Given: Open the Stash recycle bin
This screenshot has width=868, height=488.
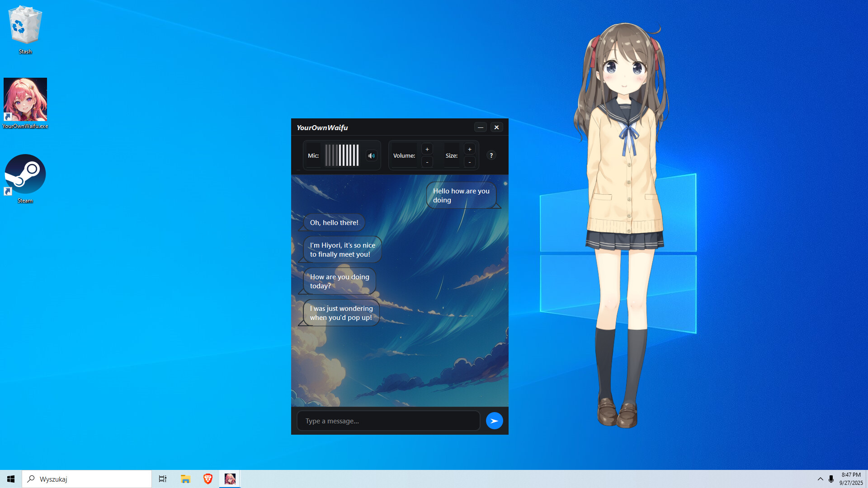Looking at the screenshot, I should [x=25, y=25].
